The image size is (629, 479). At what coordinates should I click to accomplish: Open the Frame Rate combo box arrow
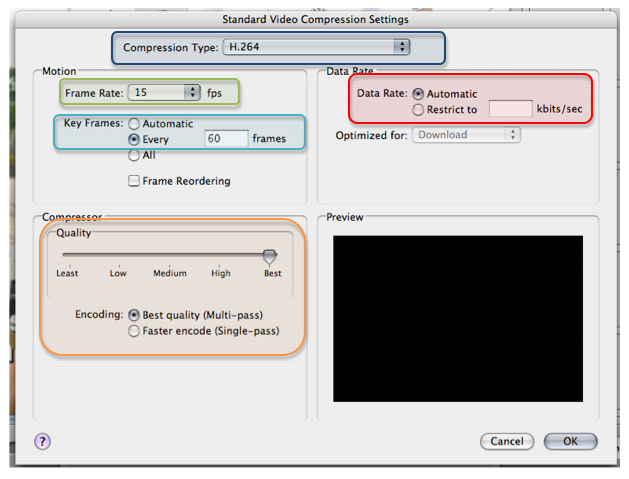[192, 92]
